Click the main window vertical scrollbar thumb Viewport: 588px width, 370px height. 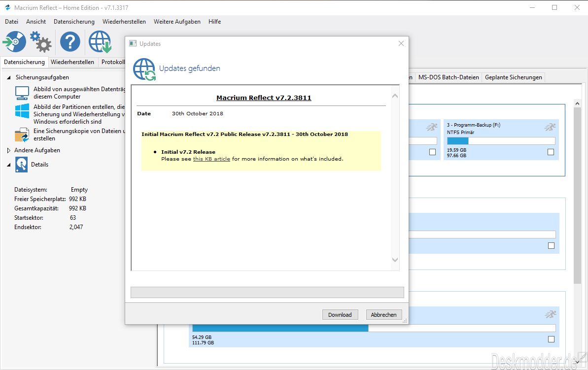point(577,196)
